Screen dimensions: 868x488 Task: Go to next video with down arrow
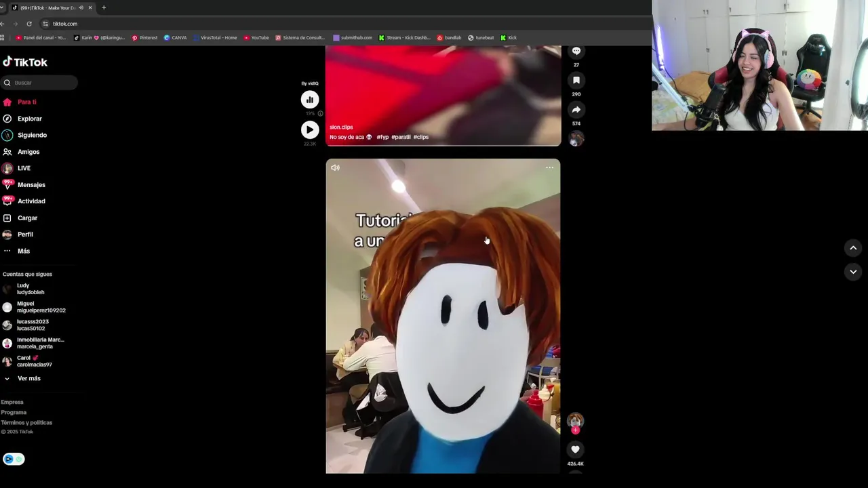853,272
